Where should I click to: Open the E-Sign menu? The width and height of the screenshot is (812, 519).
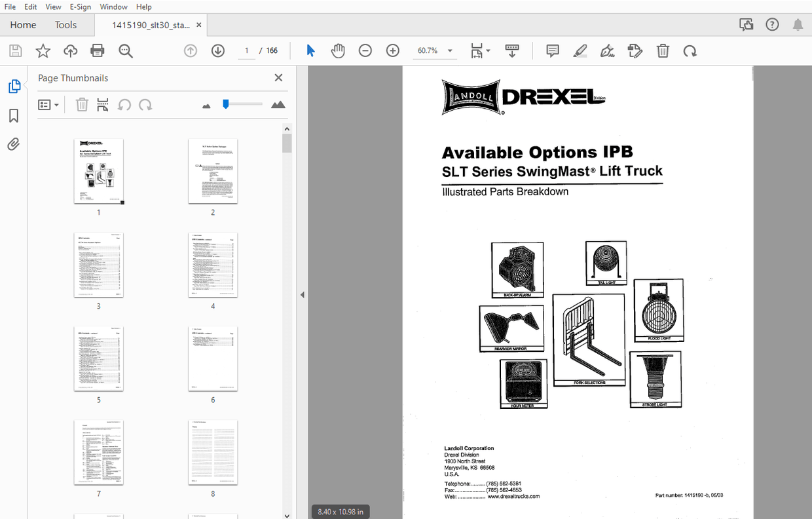(x=80, y=7)
